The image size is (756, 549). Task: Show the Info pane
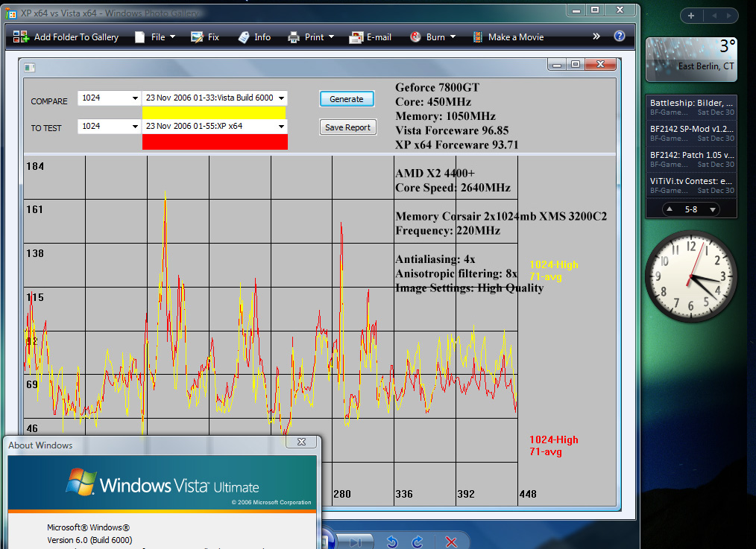click(254, 37)
